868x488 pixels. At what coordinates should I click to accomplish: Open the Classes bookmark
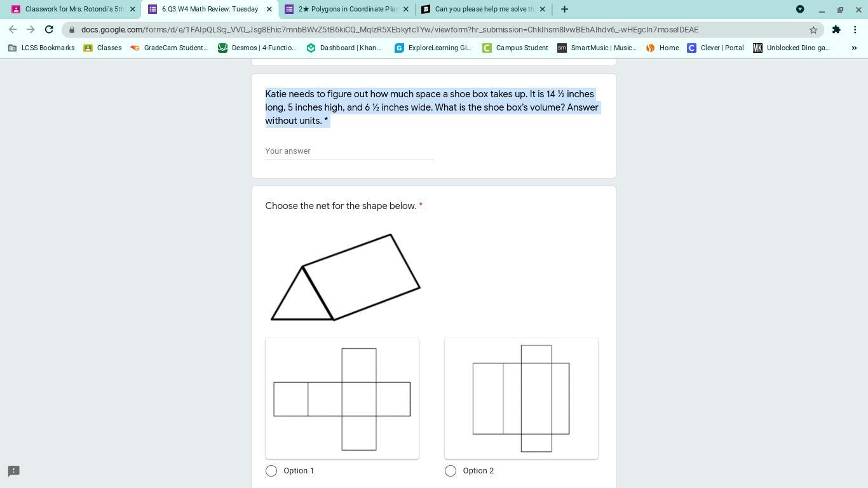click(102, 48)
